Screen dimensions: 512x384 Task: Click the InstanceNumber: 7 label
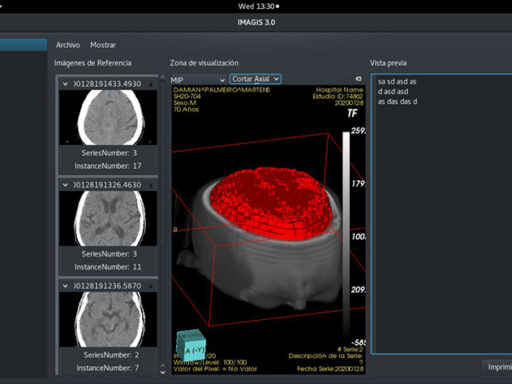click(108, 368)
